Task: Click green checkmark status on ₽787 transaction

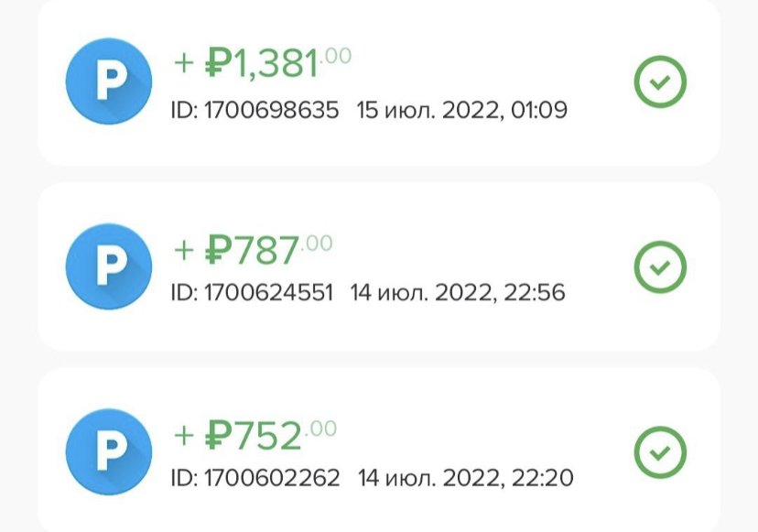Action: 660,266
